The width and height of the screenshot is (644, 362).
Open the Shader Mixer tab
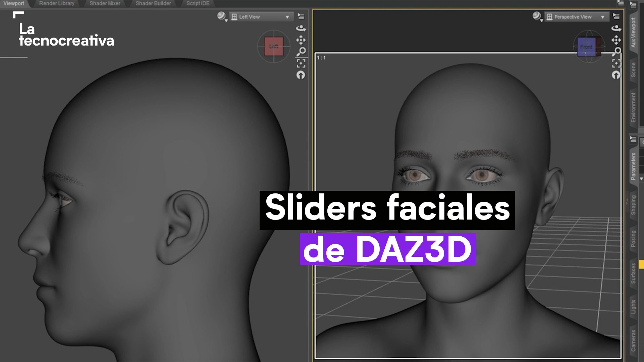coord(105,3)
